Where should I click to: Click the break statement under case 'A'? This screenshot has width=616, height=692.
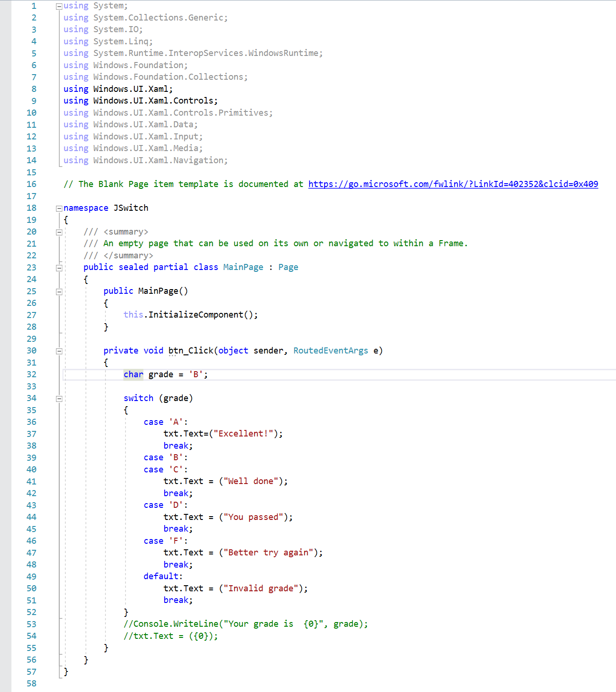click(x=176, y=445)
